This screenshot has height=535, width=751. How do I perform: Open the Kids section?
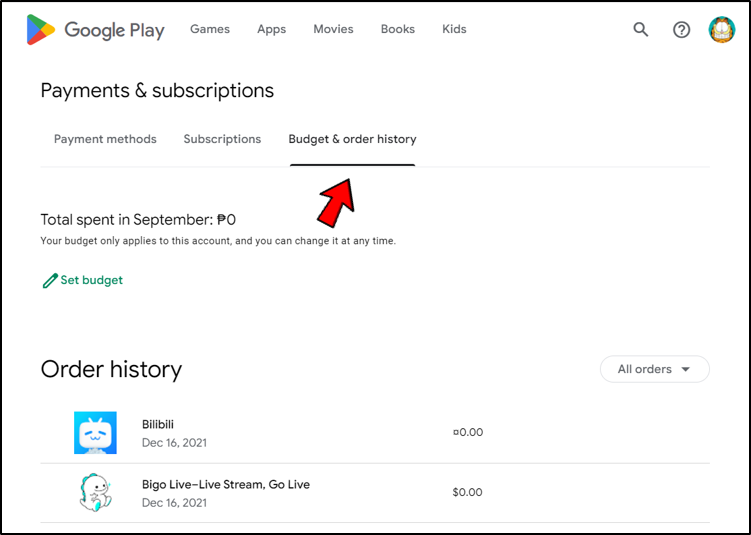coord(454,29)
